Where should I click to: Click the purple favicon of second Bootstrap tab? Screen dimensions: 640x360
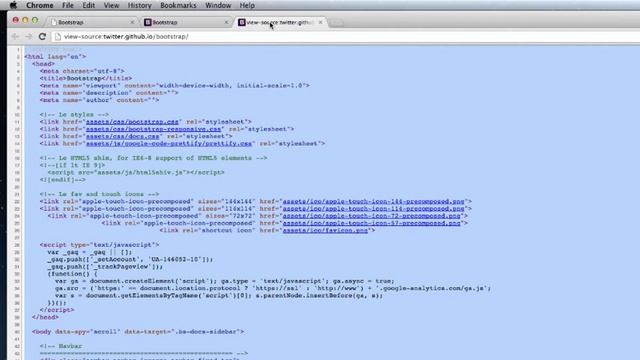point(148,22)
